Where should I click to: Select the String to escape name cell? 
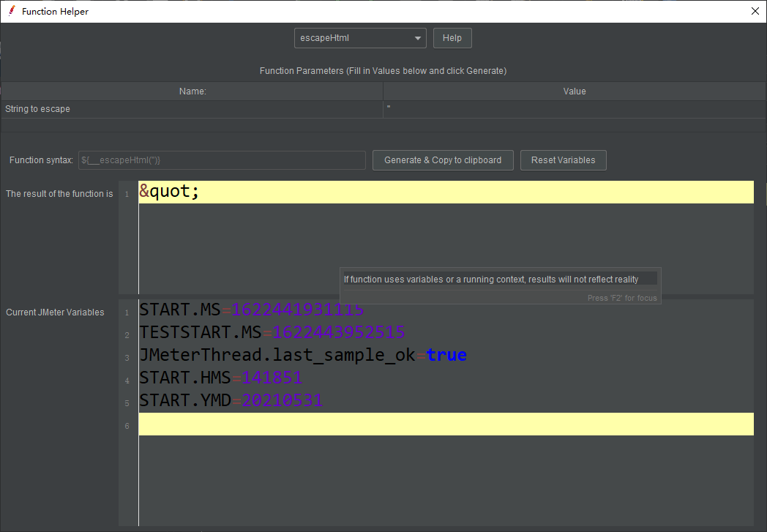point(192,109)
